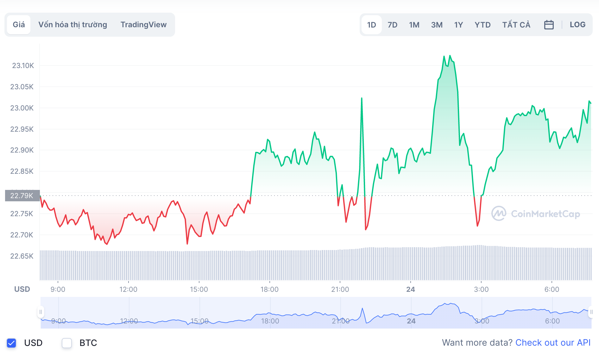Click the 12:00 label in the navigator
This screenshot has width=599, height=364.
tap(129, 321)
